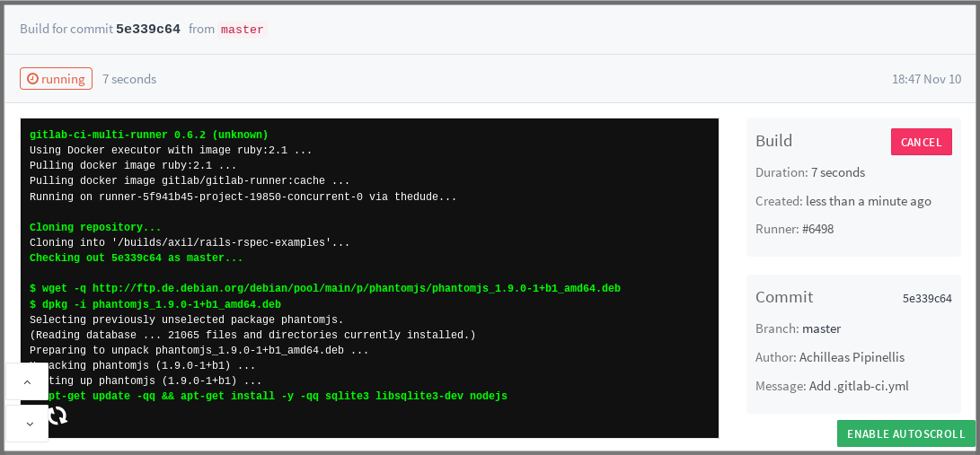Enable autoscroll for the build log
The width and height of the screenshot is (980, 455).
point(905,433)
